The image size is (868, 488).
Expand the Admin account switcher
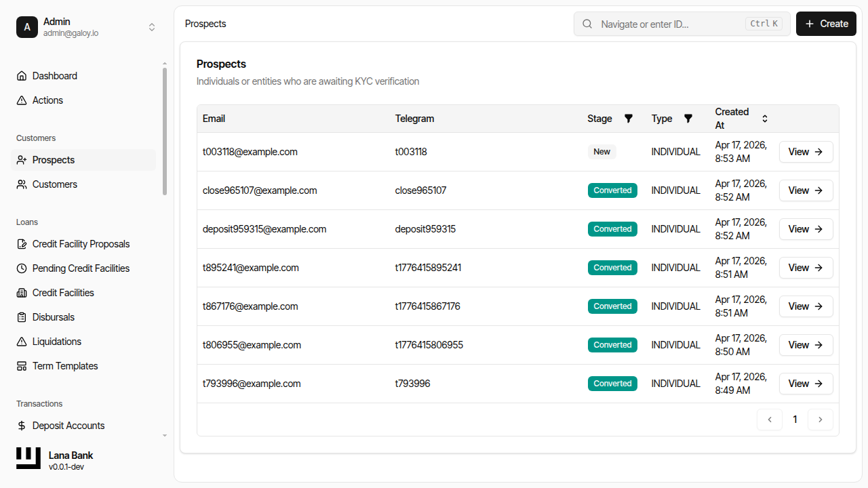tap(152, 27)
